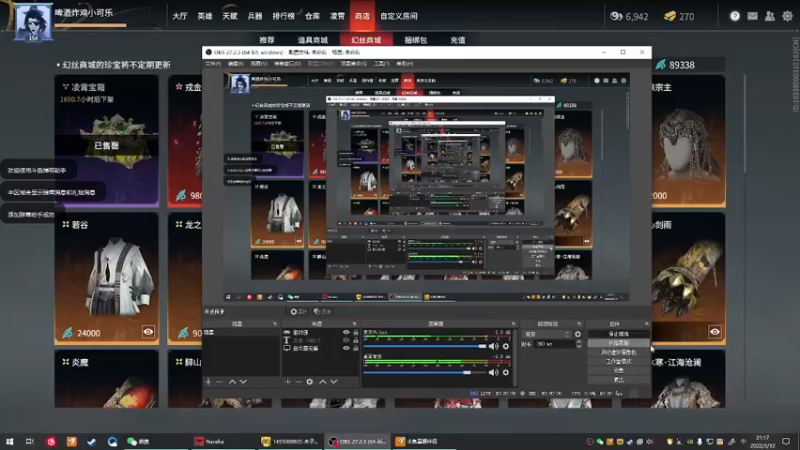Adjust the transition duration stepper arrows

[x=579, y=344]
